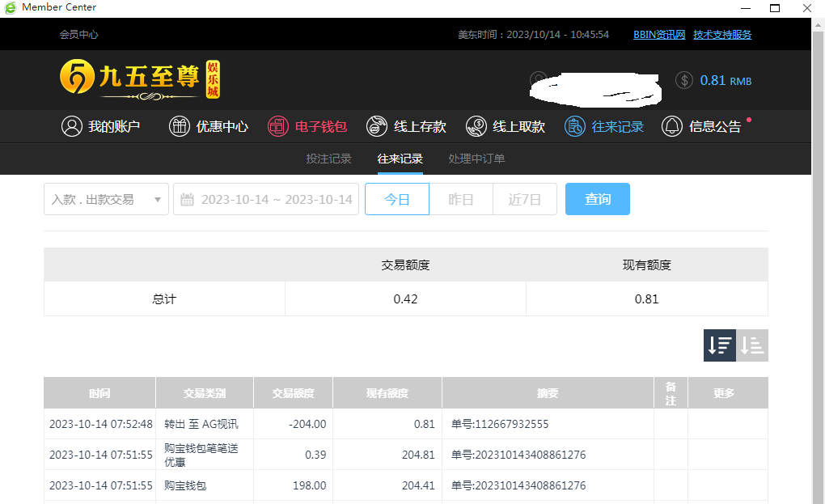Screen dimensions: 825x504
Task: Click 单号:112667932555 summary
Action: pyautogui.click(x=500, y=424)
